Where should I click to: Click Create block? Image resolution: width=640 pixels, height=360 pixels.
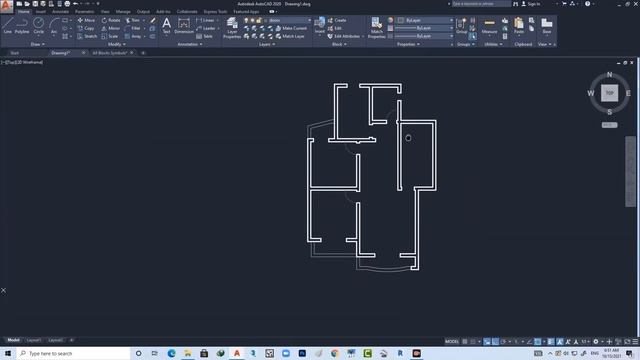tap(337, 20)
